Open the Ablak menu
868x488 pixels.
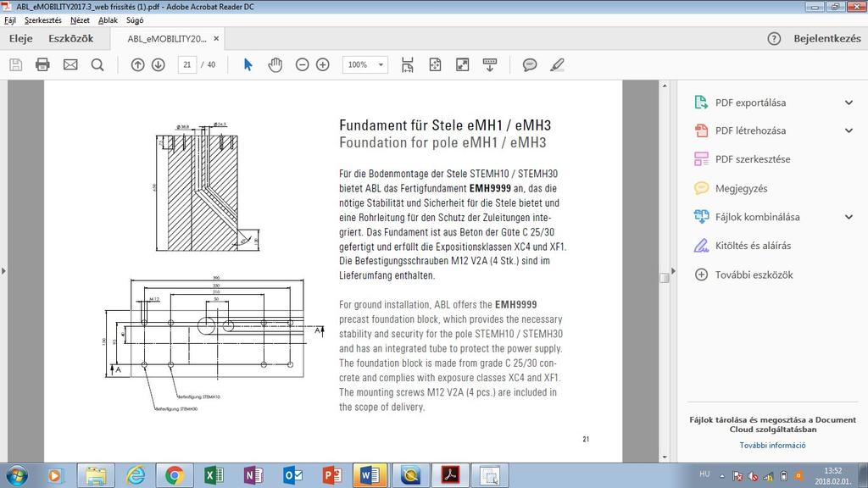pyautogui.click(x=108, y=20)
